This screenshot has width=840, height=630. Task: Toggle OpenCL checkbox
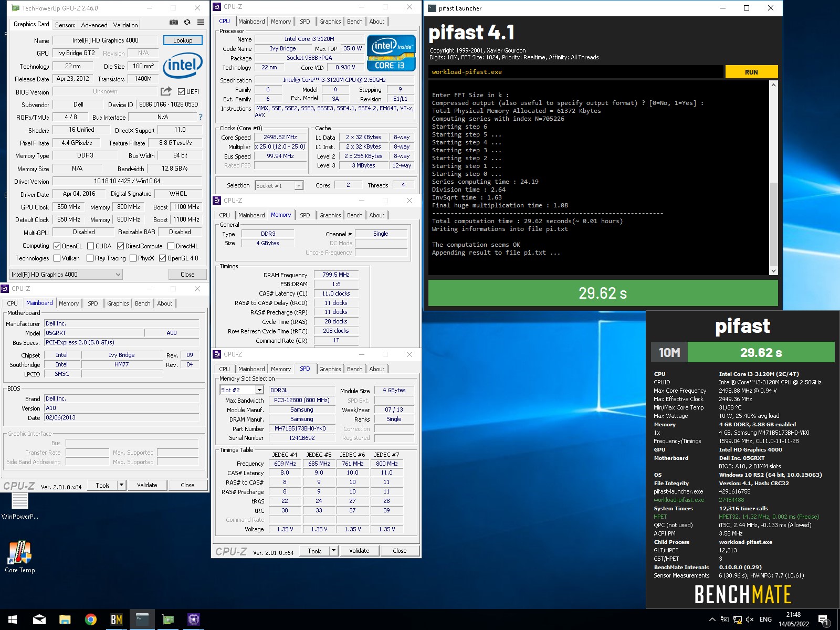point(57,246)
